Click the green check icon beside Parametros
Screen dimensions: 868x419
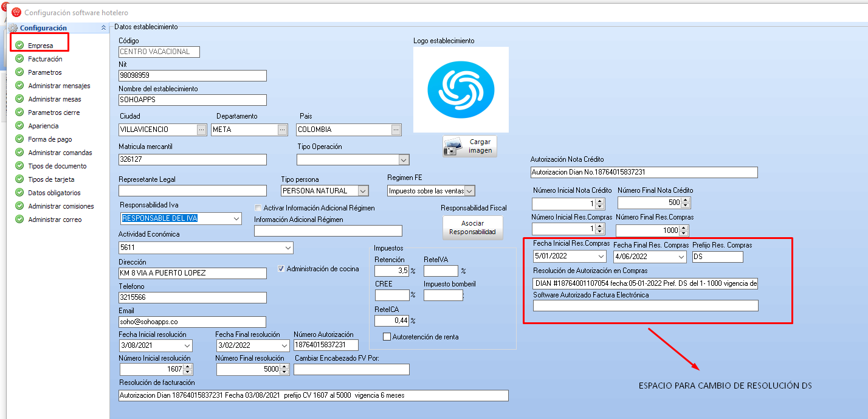(19, 72)
